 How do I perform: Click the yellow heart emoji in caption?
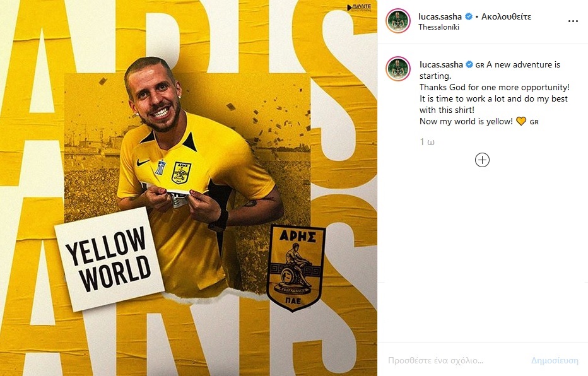(521, 122)
